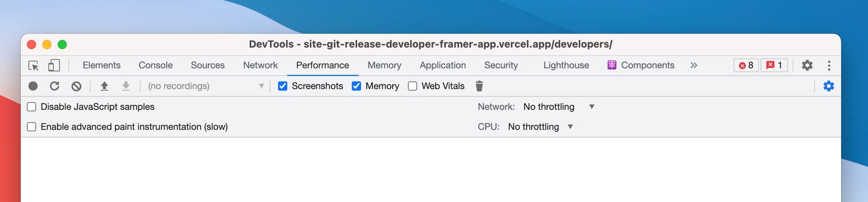
Task: Show more tabs with the chevron
Action: tap(694, 66)
